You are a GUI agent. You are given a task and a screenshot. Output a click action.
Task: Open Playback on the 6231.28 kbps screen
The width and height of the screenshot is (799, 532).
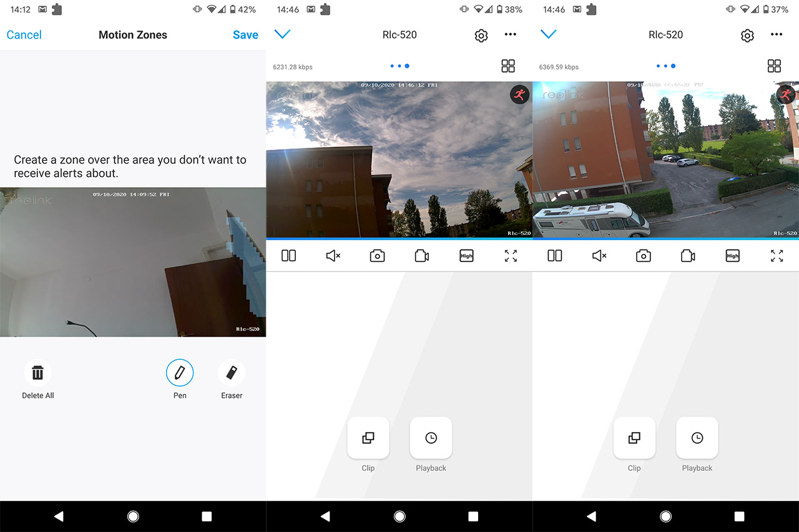[x=431, y=438]
